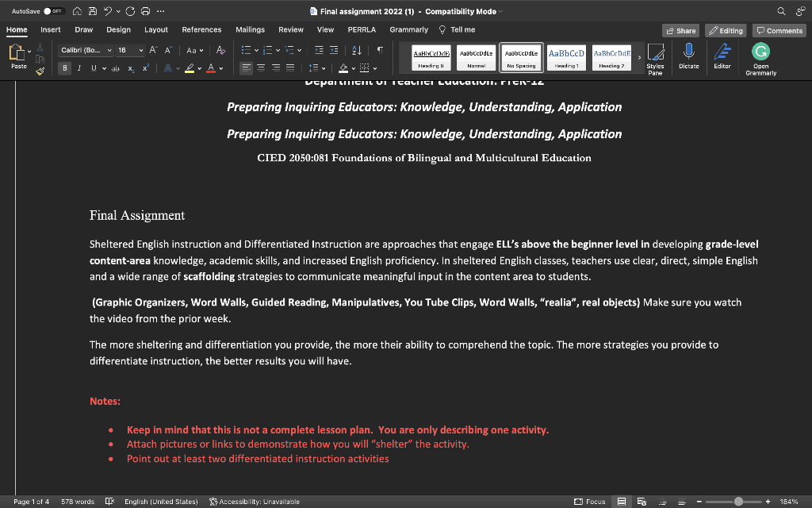The width and height of the screenshot is (812, 508).
Task: Toggle bold formatting
Action: (64, 67)
